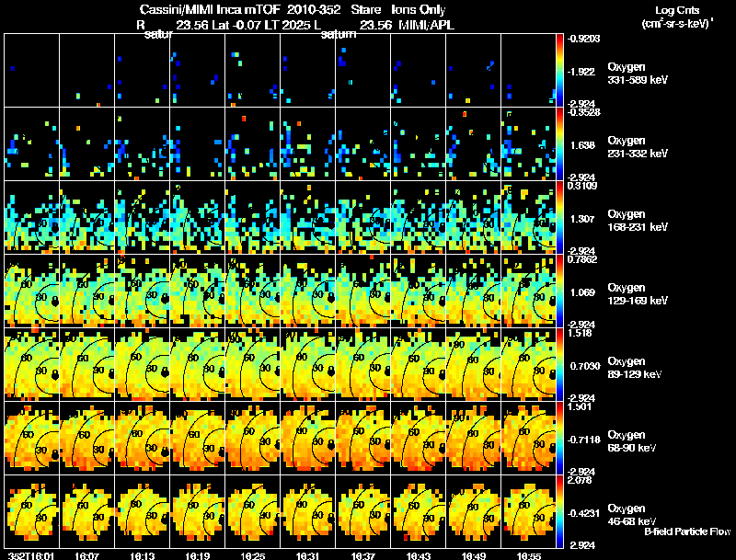Click the color bar for 68-90 keV row
The image size is (736, 560).
point(559,438)
